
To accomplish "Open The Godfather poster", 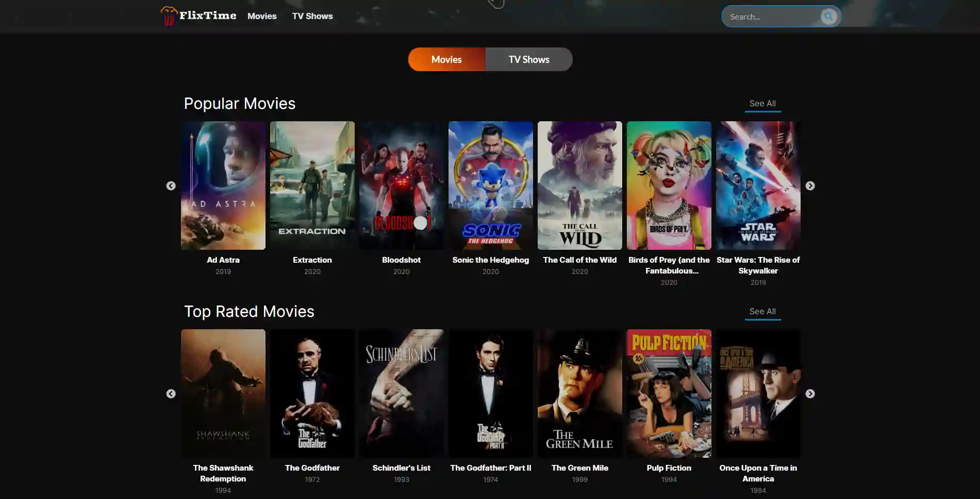I will click(x=312, y=393).
